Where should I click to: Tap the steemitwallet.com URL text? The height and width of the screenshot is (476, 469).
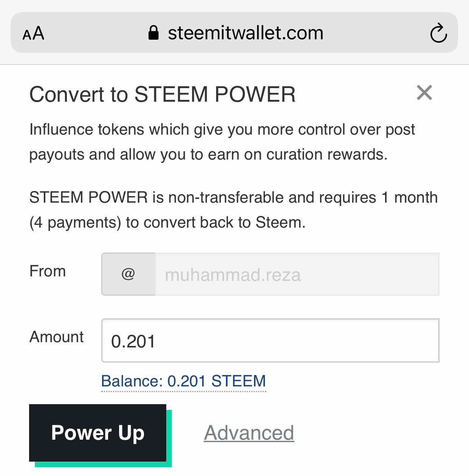click(246, 33)
